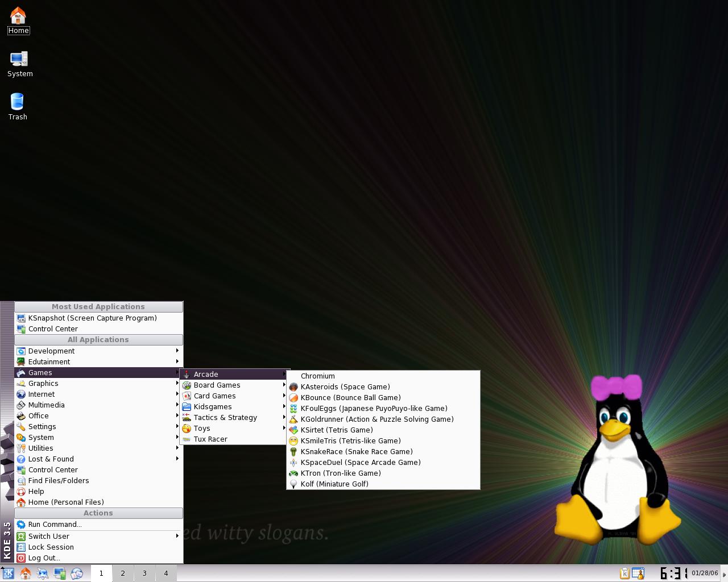Start KSnakeRace (Snake Race Game)
728x582 pixels.
pyautogui.click(x=383, y=452)
